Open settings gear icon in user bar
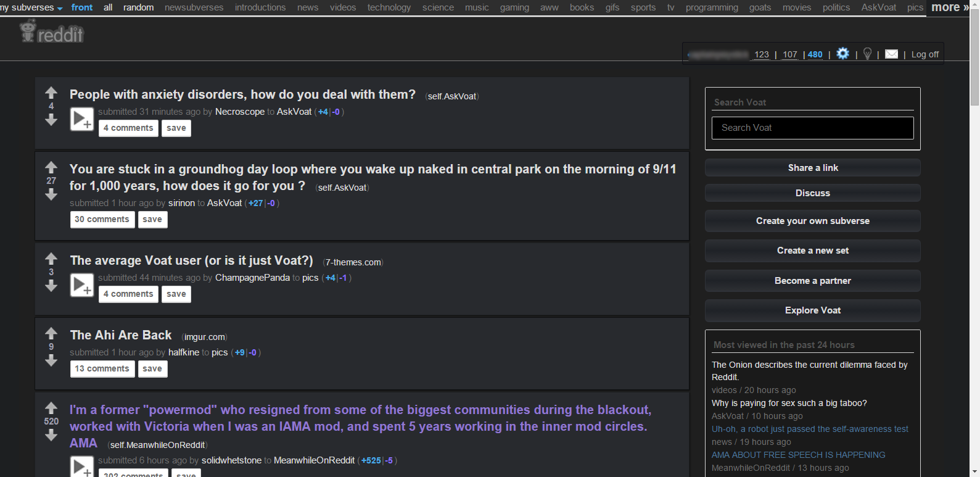Screen dimensions: 980x477 pos(842,54)
